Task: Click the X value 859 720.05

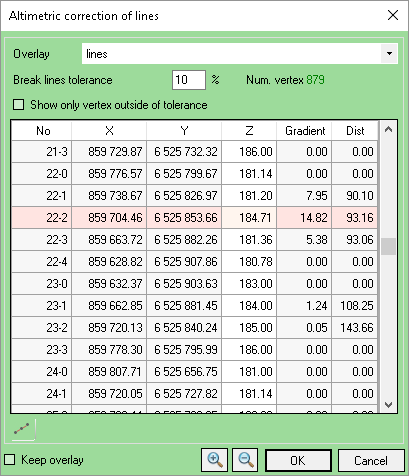Action: [109, 394]
